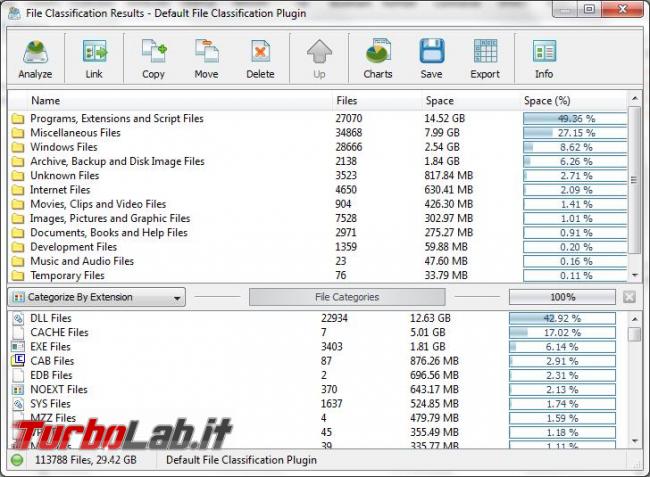Click the 14.52 GB space value
The width and height of the screenshot is (650, 477).
[444, 119]
